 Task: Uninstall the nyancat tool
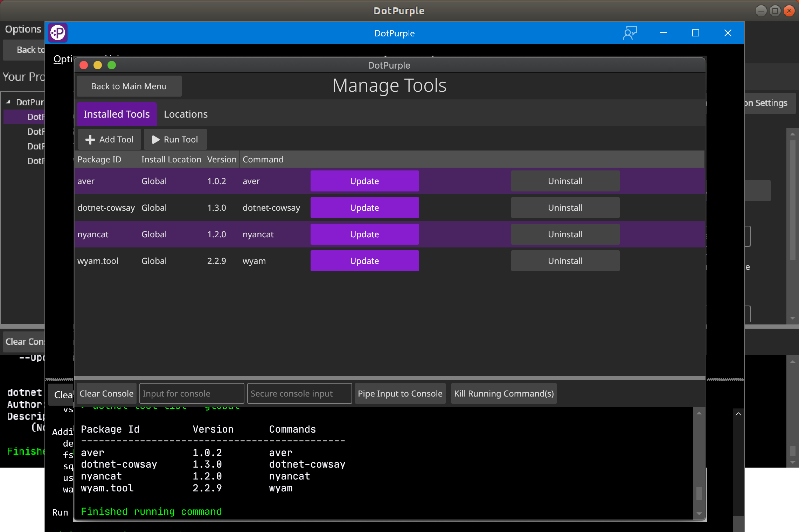(565, 234)
